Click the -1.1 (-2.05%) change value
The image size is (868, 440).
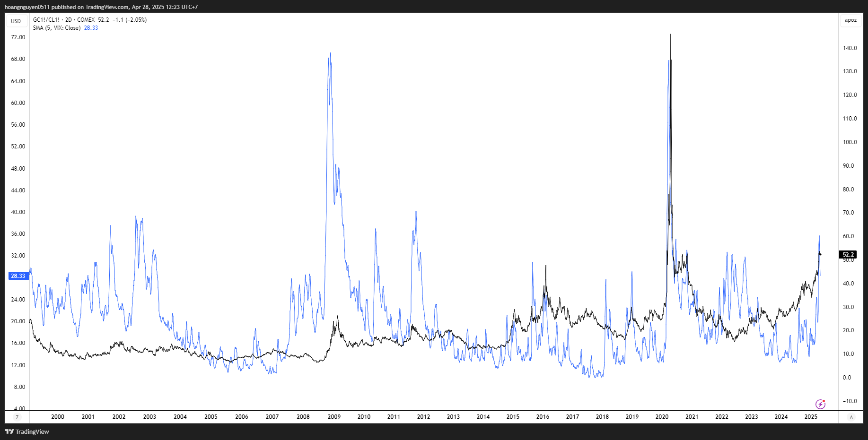[130, 20]
